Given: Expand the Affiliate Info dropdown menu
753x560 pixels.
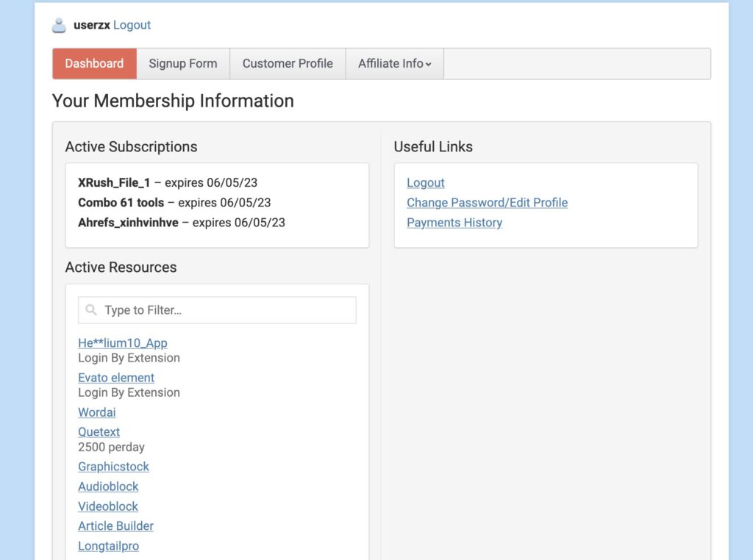Looking at the screenshot, I should click(x=395, y=63).
